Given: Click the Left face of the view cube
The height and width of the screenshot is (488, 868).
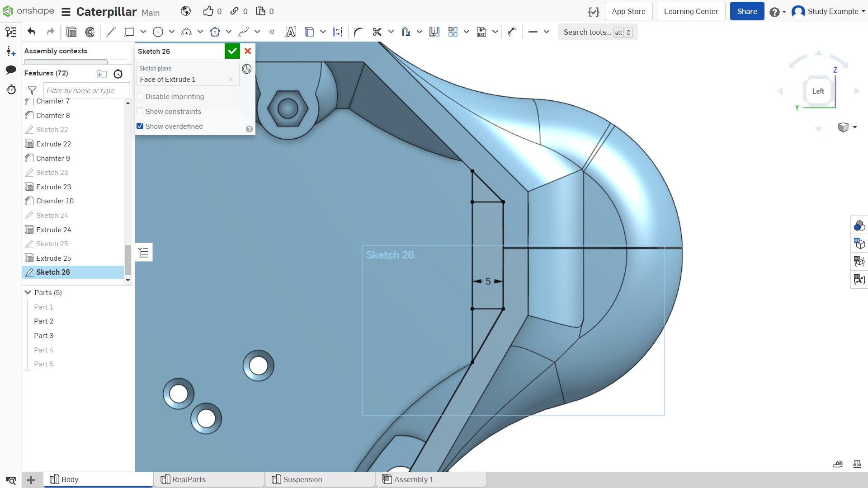Looking at the screenshot, I should click(818, 91).
